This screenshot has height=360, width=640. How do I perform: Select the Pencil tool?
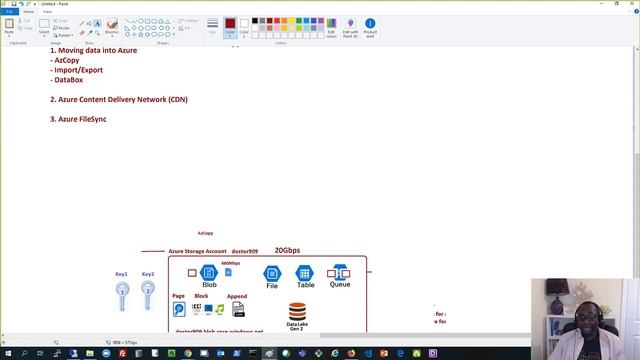pyautogui.click(x=81, y=24)
